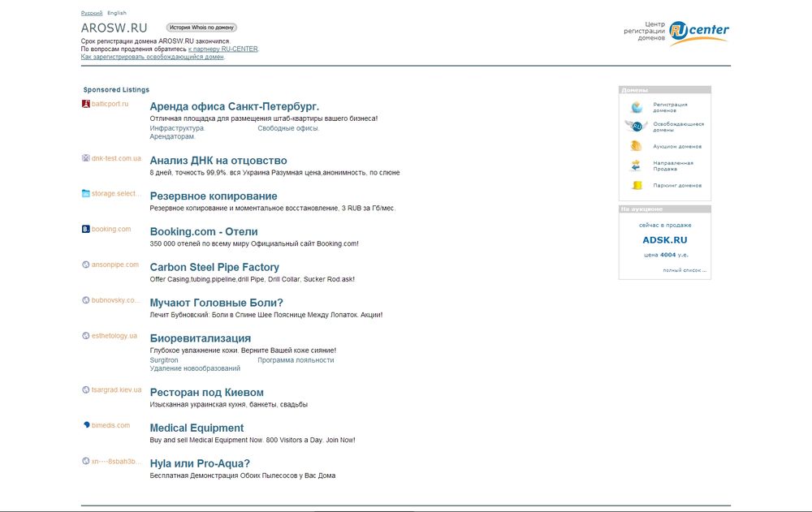Click the tsargrad.kiev.ua globe icon
This screenshot has height=512, width=812.
86,389
